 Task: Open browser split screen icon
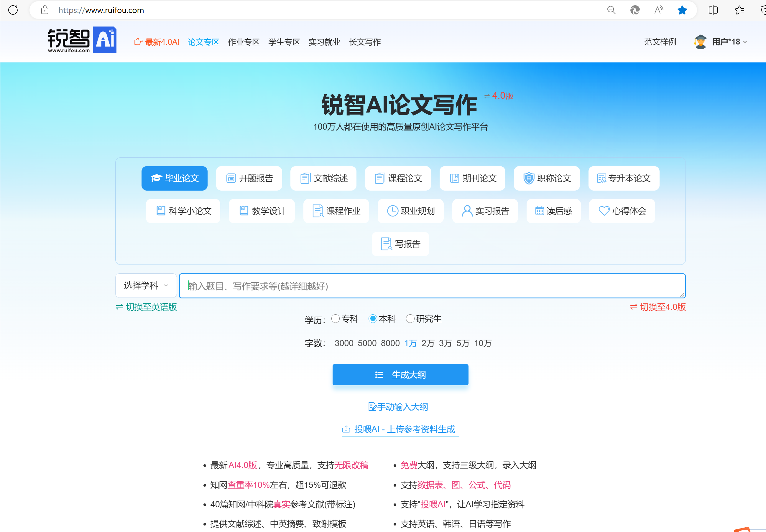(x=713, y=10)
